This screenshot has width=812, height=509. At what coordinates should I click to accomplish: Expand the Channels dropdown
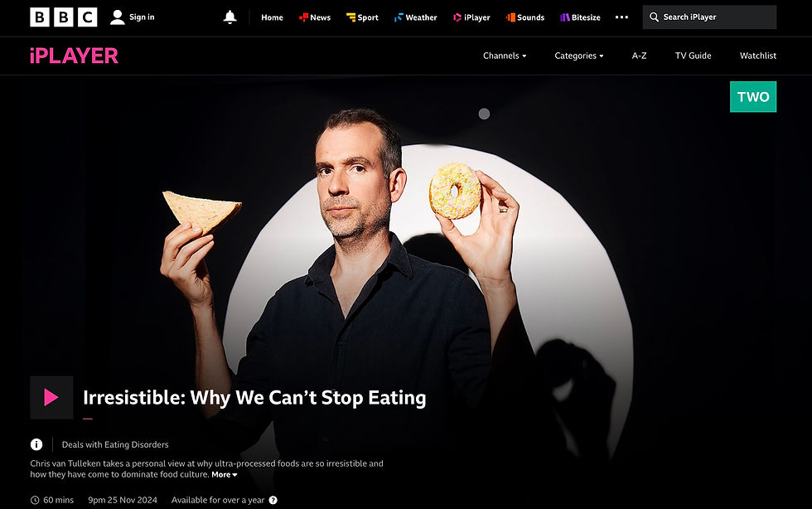click(x=505, y=56)
